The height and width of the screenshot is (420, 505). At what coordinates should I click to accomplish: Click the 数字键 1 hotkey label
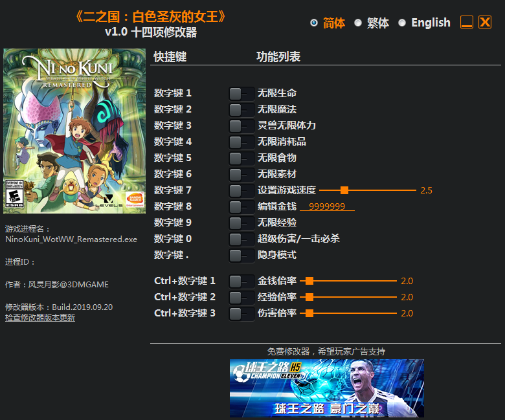173,93
